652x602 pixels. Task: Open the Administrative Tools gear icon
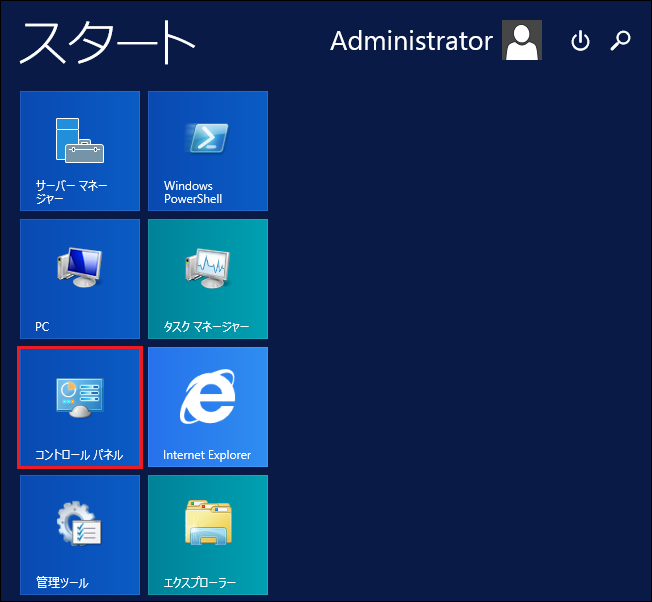79,523
